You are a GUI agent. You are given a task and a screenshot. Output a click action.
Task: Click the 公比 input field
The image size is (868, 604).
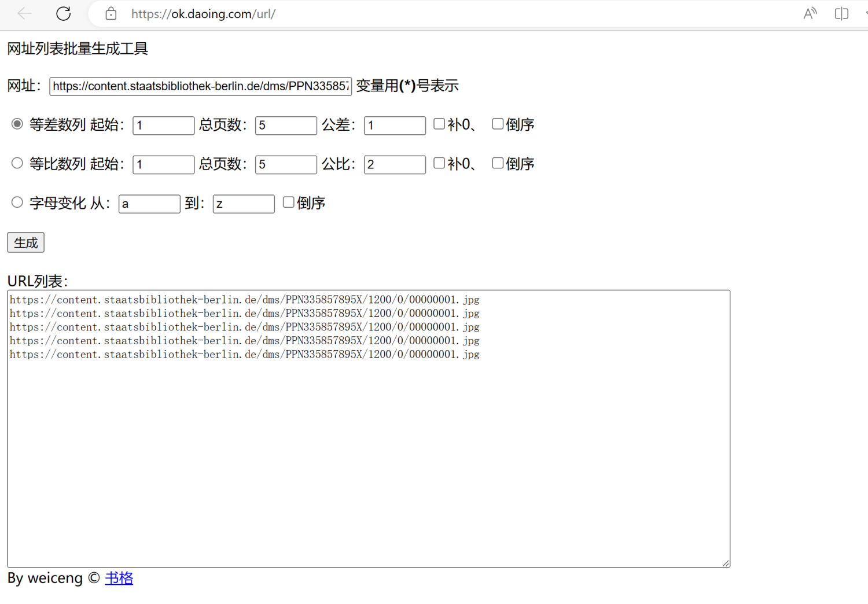[395, 165]
